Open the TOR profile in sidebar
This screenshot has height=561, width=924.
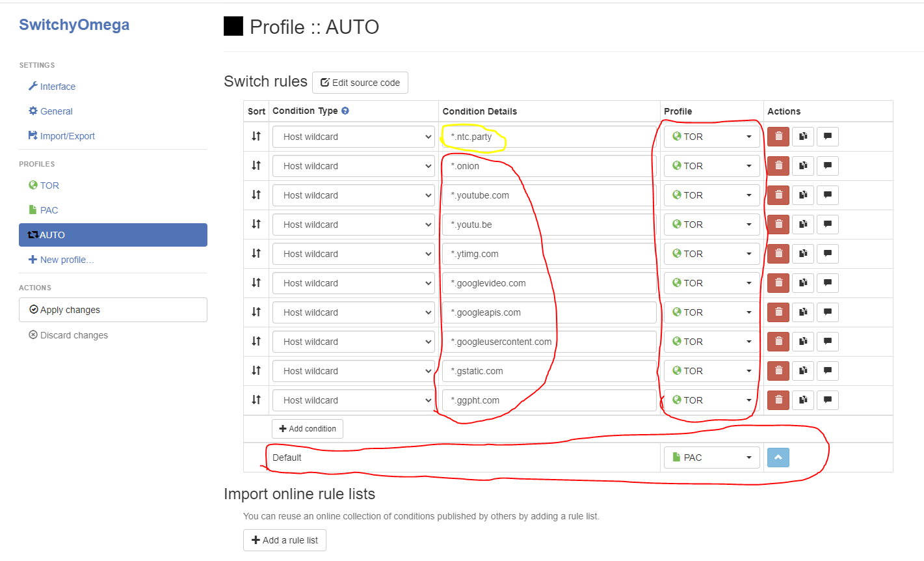pyautogui.click(x=49, y=185)
